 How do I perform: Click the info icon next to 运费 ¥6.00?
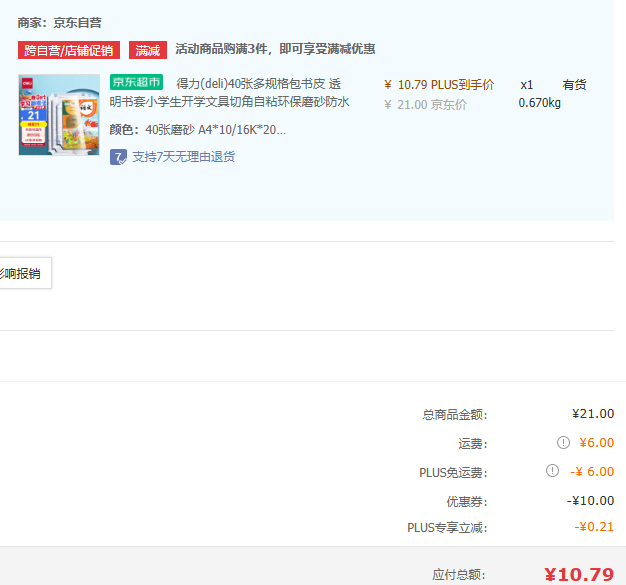pyautogui.click(x=563, y=442)
